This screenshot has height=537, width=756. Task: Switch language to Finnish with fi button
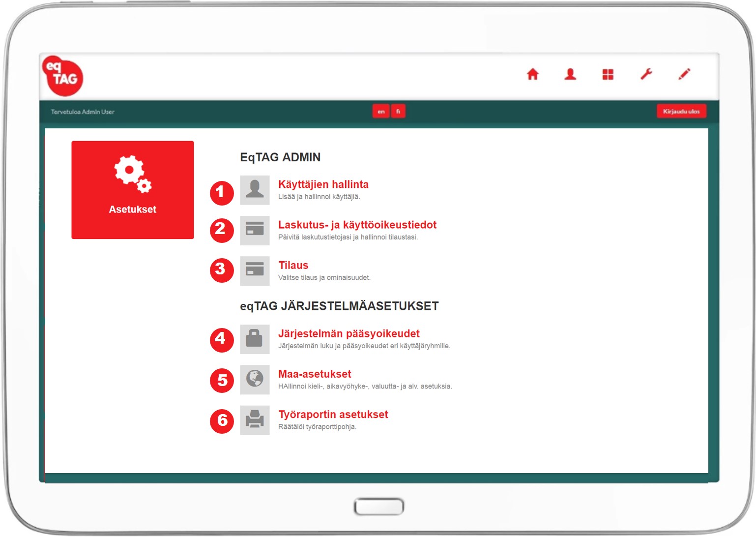398,112
